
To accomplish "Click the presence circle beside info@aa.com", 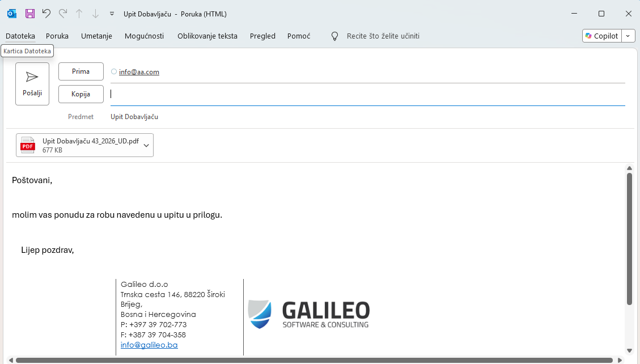I will point(114,71).
